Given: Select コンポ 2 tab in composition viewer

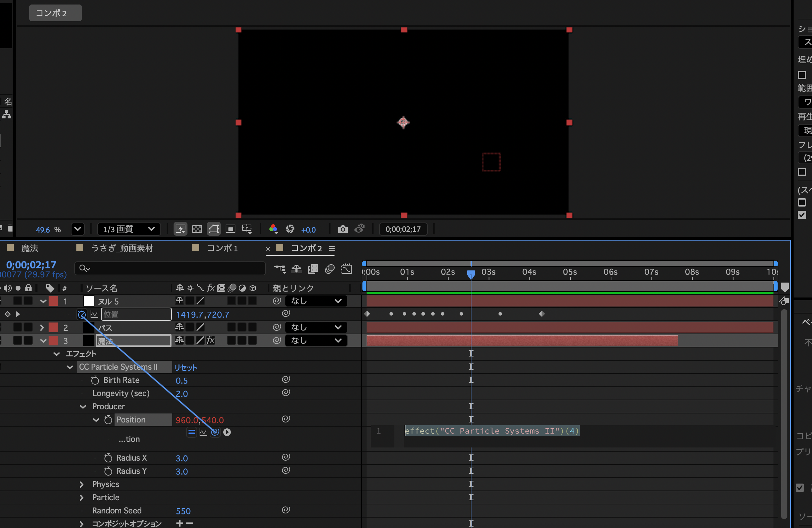Looking at the screenshot, I should tap(56, 13).
